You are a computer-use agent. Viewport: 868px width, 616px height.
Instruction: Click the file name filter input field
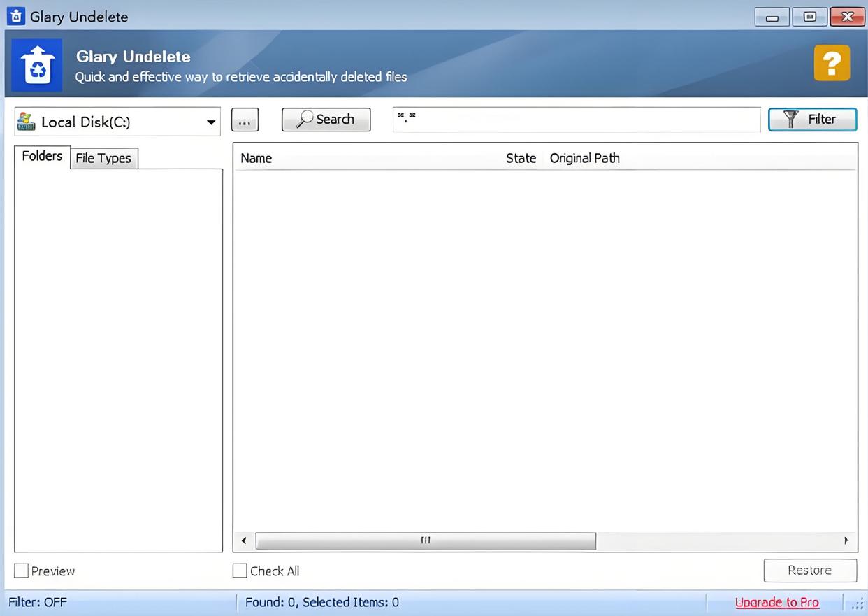coord(576,120)
